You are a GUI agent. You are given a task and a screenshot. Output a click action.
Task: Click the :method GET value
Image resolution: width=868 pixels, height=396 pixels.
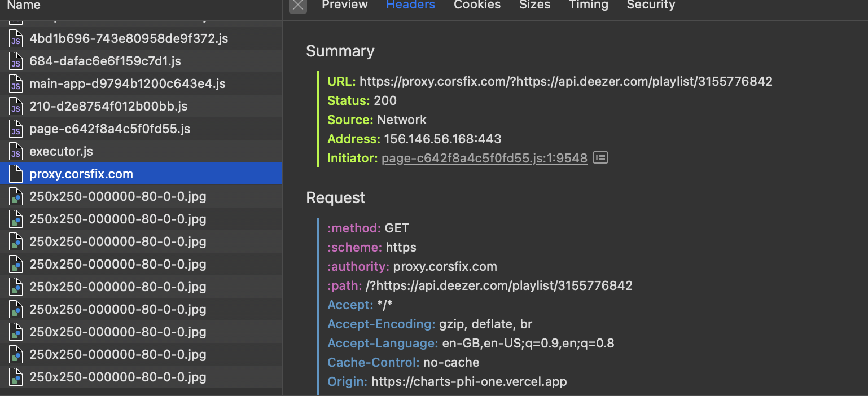pyautogui.click(x=397, y=228)
